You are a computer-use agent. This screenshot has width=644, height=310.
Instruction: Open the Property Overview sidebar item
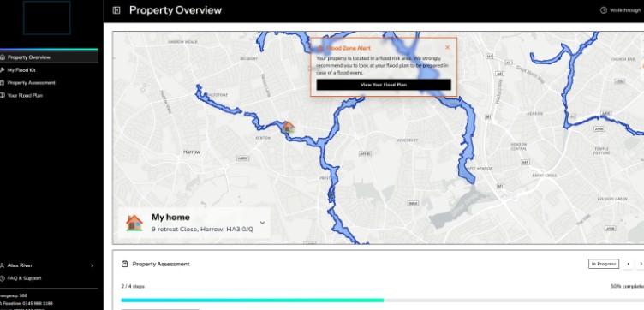coord(49,57)
